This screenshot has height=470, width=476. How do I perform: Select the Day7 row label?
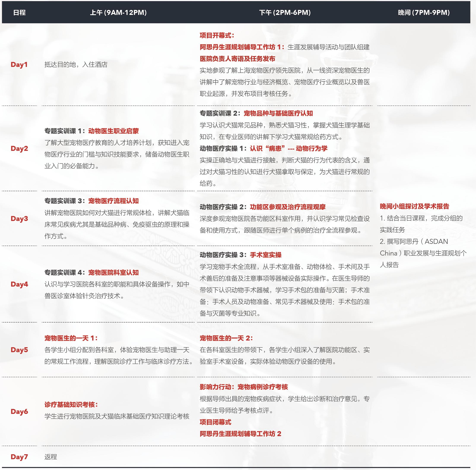coord(19,457)
